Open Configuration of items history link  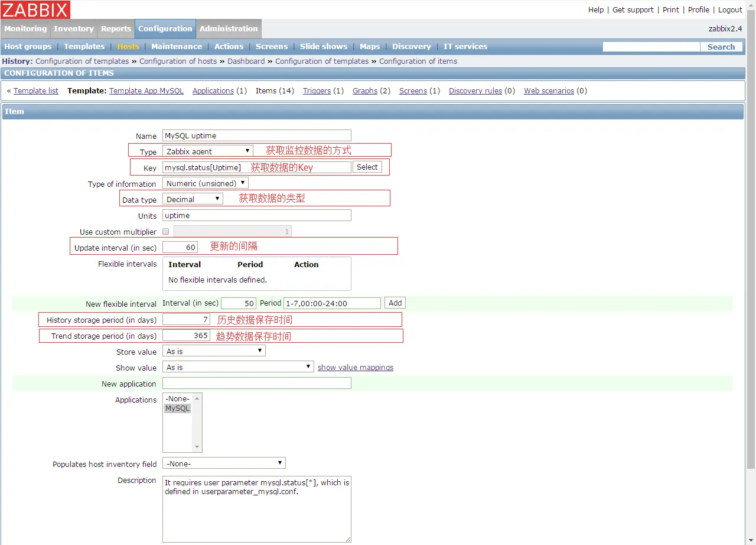[418, 61]
